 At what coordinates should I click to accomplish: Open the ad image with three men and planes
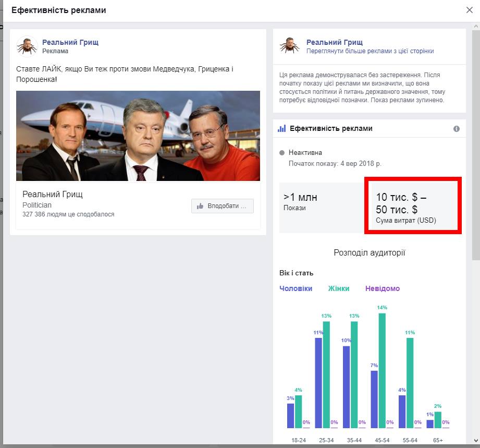click(138, 136)
